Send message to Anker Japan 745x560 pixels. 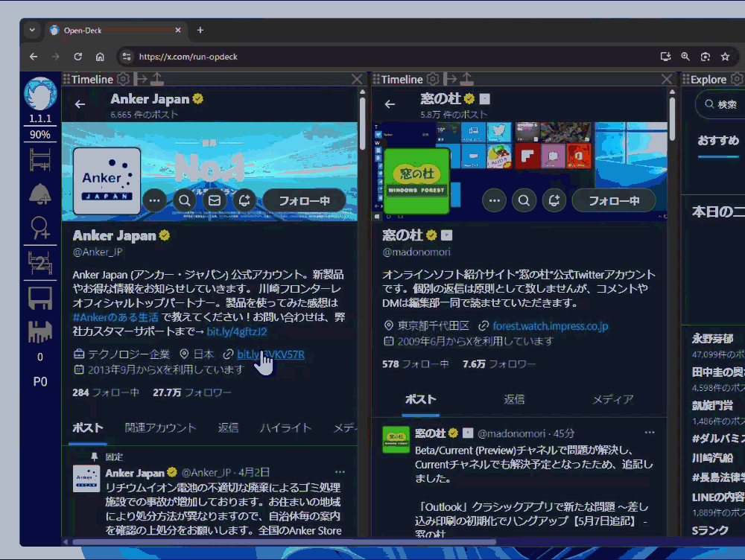coord(215,200)
